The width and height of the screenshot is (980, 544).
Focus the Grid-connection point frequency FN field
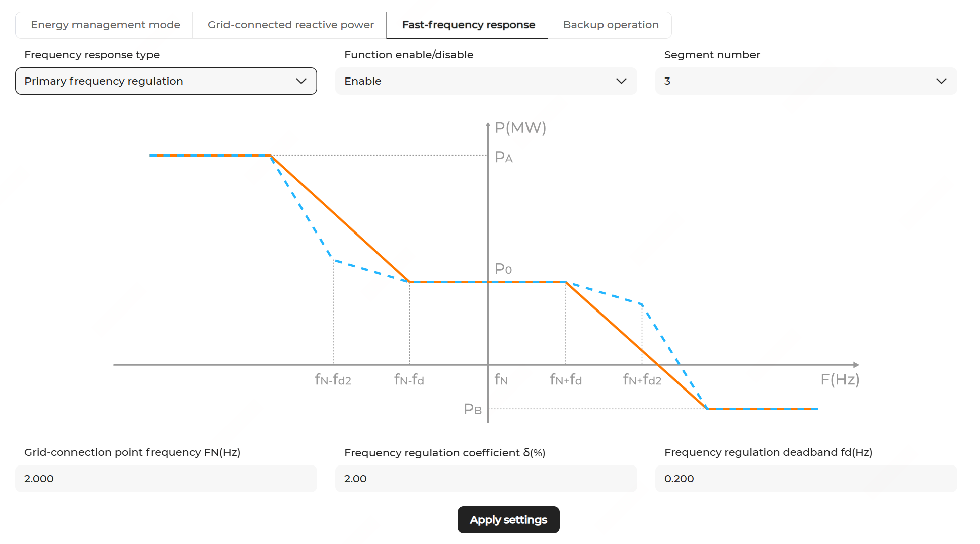pos(166,479)
